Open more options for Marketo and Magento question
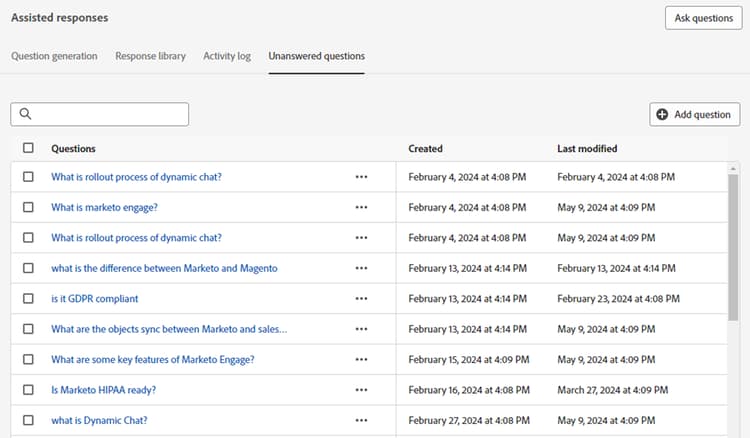The width and height of the screenshot is (750, 438). pyautogui.click(x=361, y=269)
